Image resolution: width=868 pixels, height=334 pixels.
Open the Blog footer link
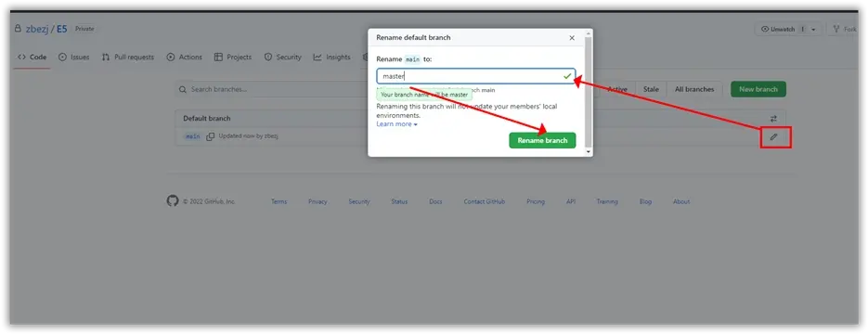[645, 202]
